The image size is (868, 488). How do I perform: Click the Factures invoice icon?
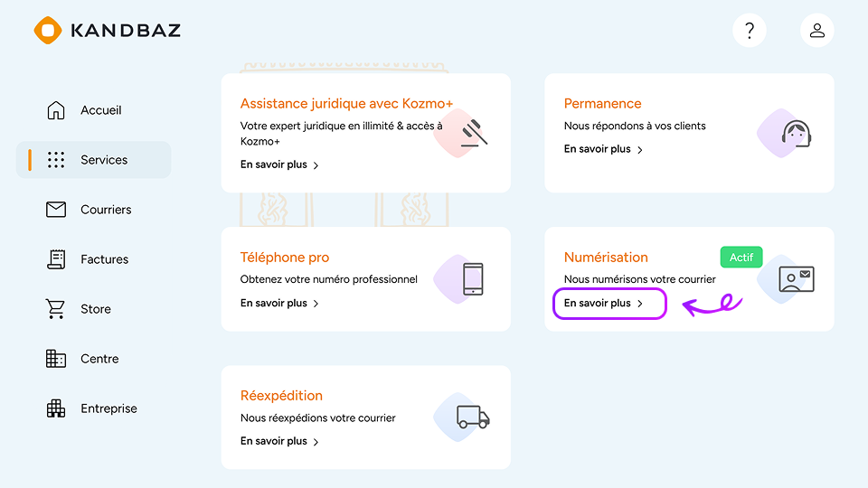coord(56,259)
